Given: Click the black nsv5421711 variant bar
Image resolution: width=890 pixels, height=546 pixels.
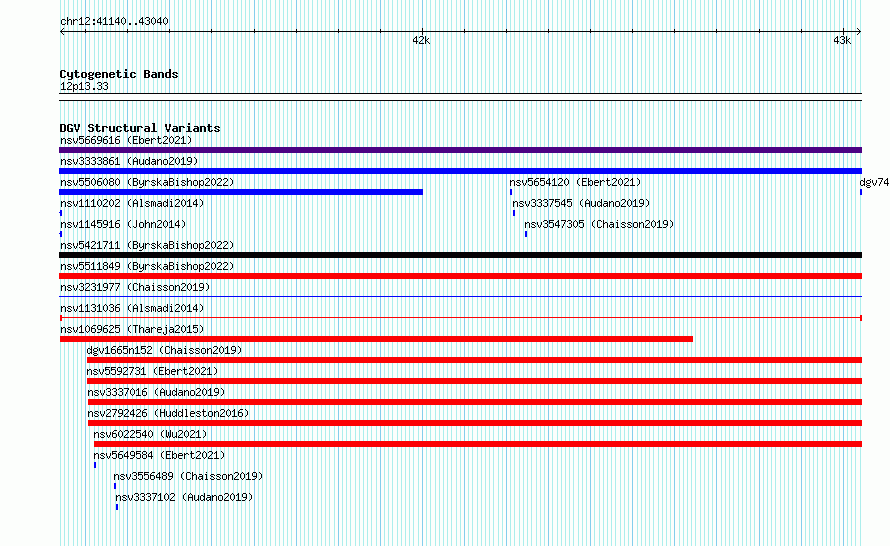Looking at the screenshot, I should click(x=460, y=255).
